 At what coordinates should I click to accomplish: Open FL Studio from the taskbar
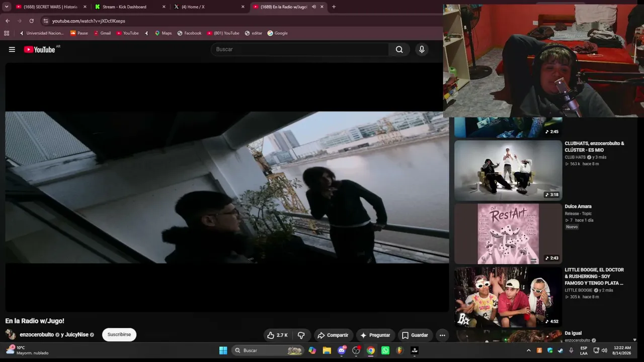399,350
